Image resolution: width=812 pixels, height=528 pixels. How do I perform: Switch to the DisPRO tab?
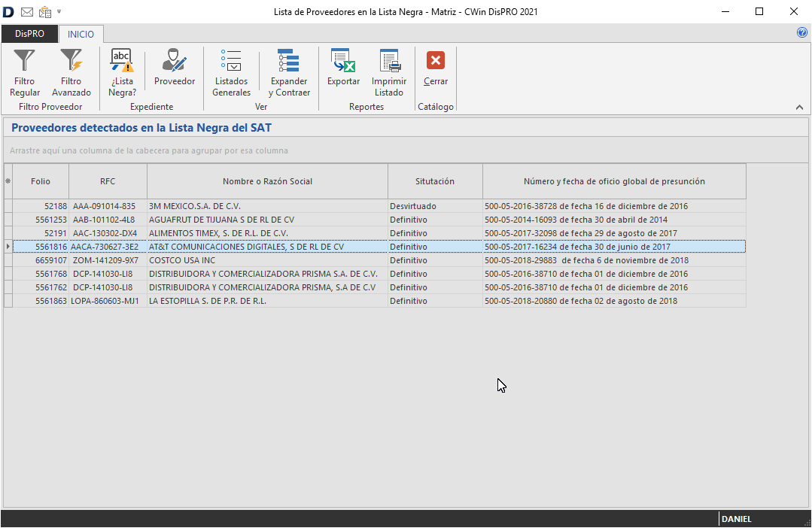[x=29, y=34]
